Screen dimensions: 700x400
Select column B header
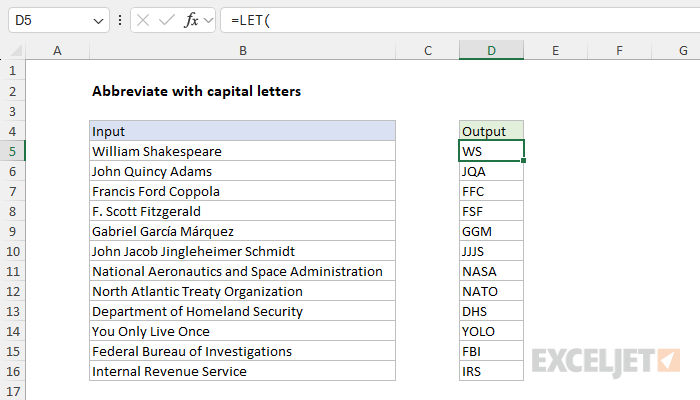[x=242, y=50]
